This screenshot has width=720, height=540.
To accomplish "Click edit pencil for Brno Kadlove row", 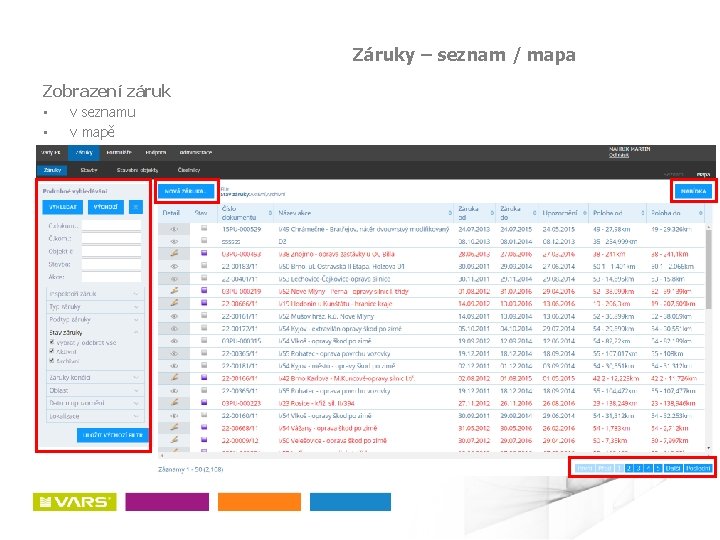I will (x=174, y=378).
